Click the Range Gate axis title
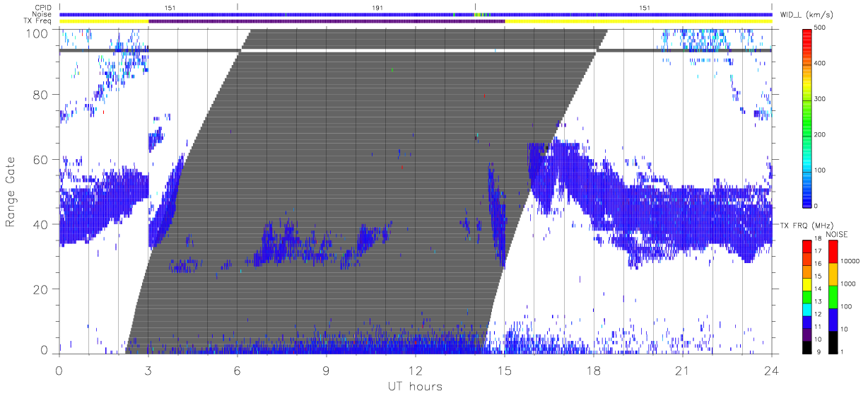868x401 pixels. click(11, 192)
